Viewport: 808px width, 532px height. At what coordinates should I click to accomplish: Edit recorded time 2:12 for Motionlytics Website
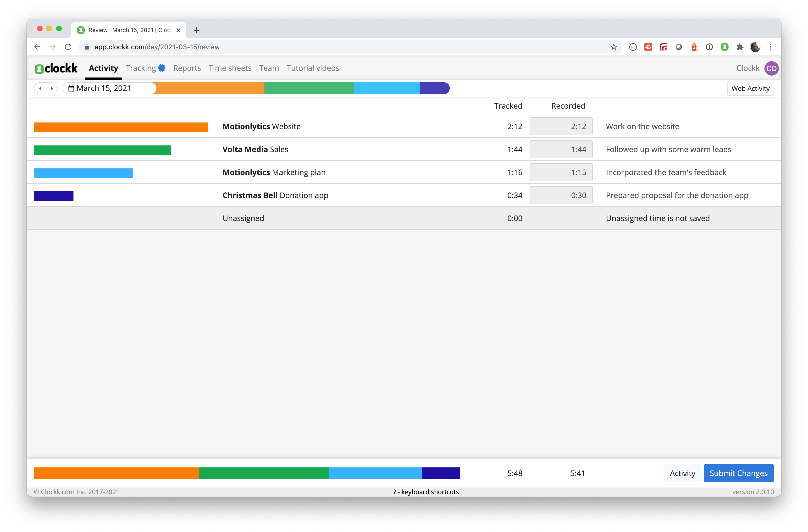[x=561, y=126]
